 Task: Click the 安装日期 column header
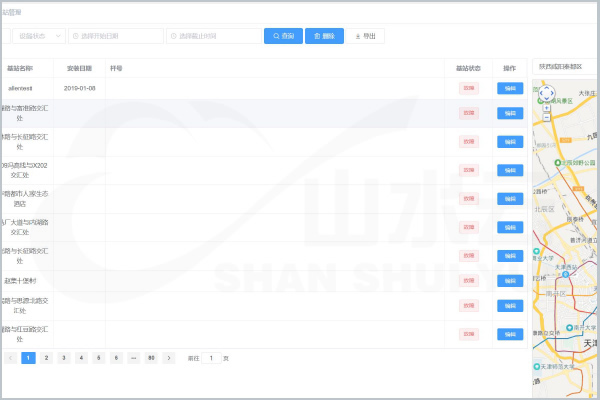(80, 69)
